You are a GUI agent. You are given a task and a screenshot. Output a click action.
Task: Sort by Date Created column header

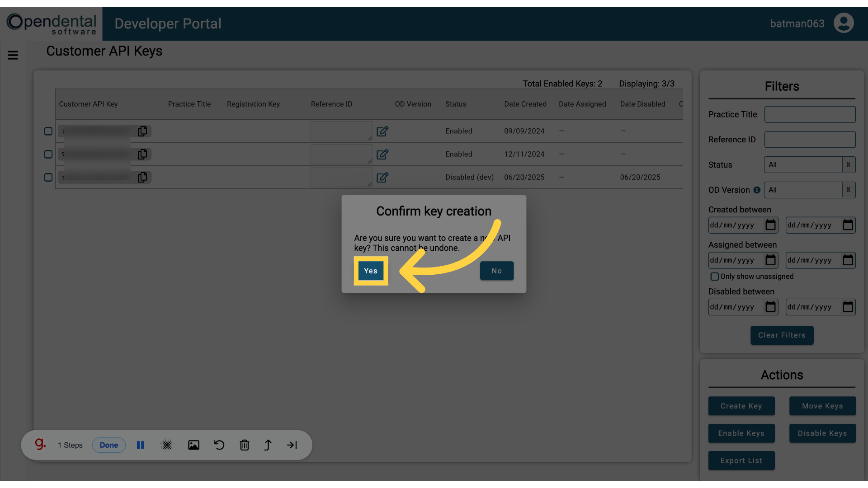[525, 104]
